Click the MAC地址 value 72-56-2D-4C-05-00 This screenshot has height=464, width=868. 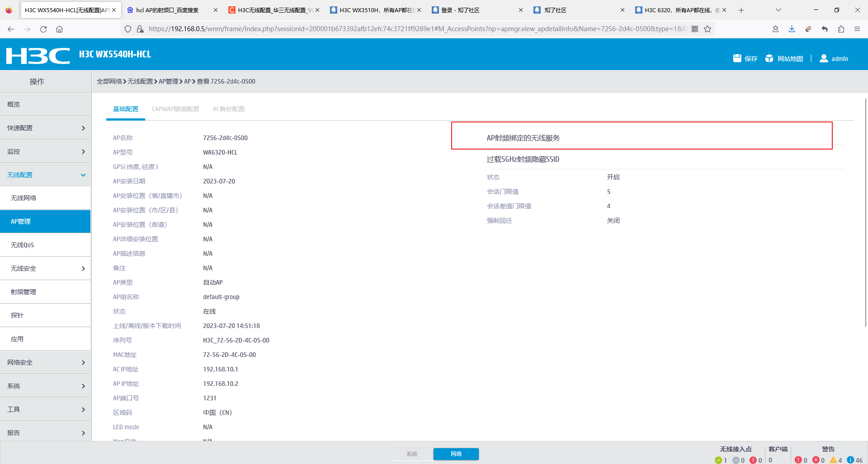(229, 355)
